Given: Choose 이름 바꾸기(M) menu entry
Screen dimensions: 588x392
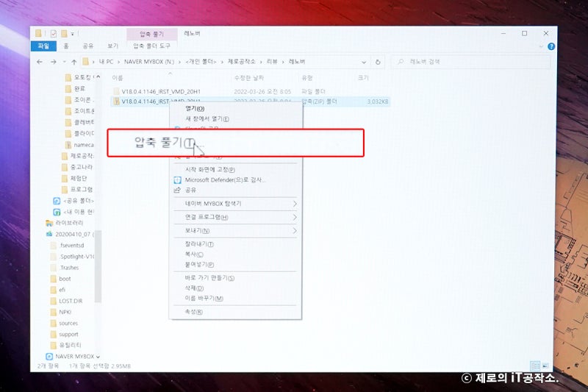Looking at the screenshot, I should [204, 298].
